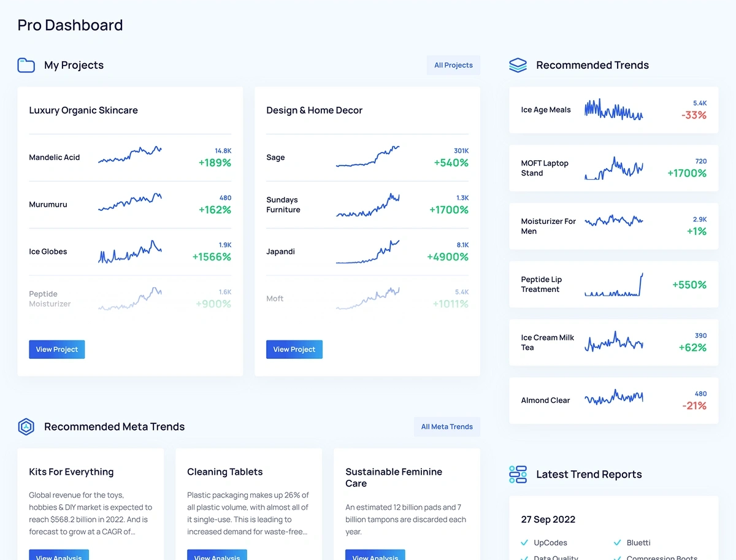
Task: Select the "Peptide Moisturizer" trend name
Action: [x=50, y=299]
